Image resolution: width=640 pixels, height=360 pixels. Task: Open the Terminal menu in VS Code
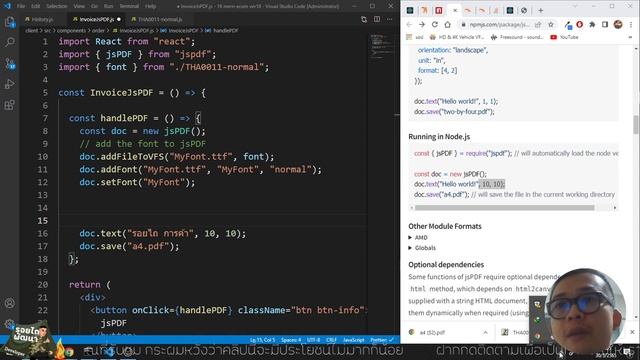(129, 6)
